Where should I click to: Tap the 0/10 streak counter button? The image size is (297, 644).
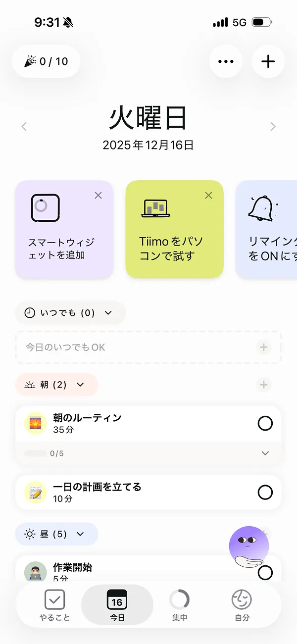coord(46,61)
